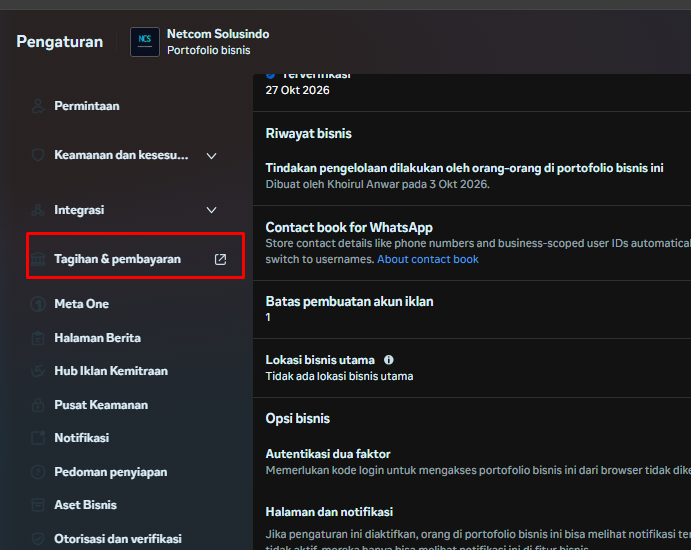
Task: Click the Pusat Keamanan lock icon
Action: point(38,405)
